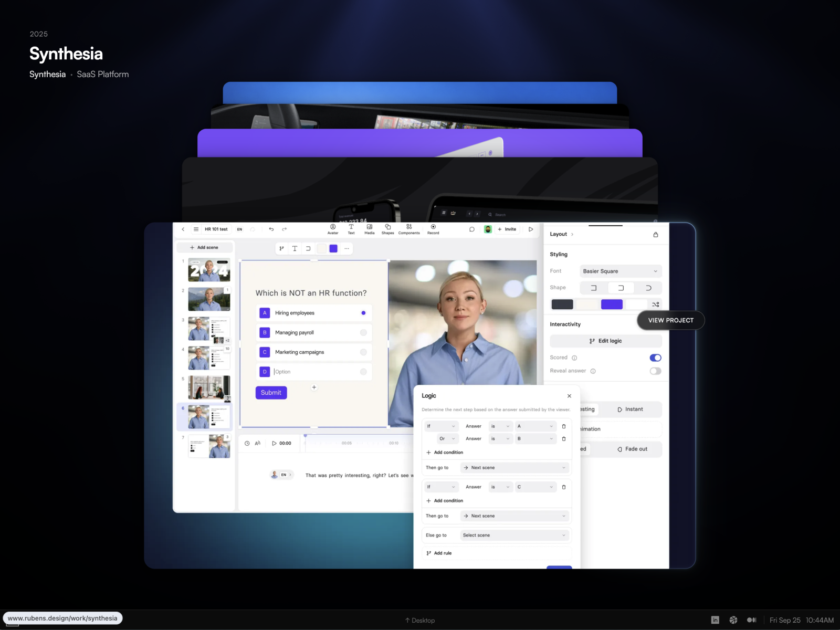Open Dribbble icon in bottom bar
The height and width of the screenshot is (630, 840).
733,620
